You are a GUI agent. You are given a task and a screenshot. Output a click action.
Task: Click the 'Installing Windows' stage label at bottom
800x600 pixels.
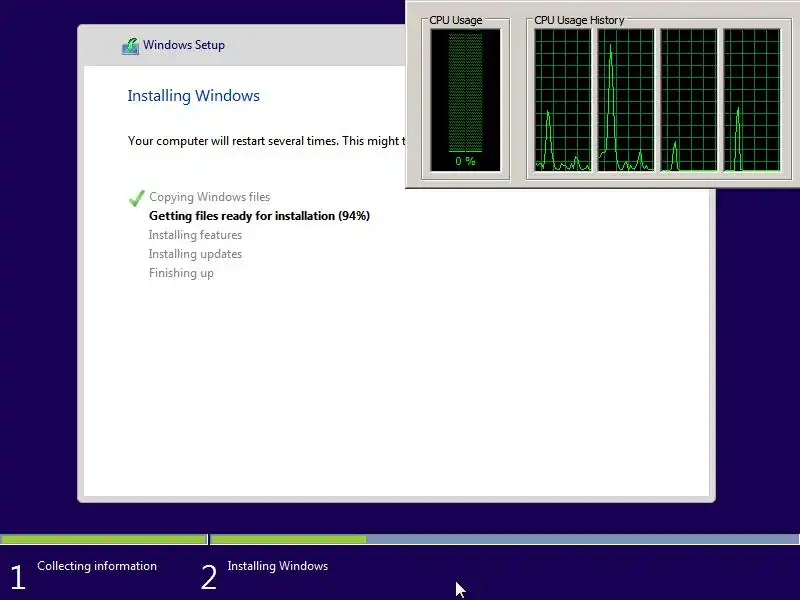(278, 566)
